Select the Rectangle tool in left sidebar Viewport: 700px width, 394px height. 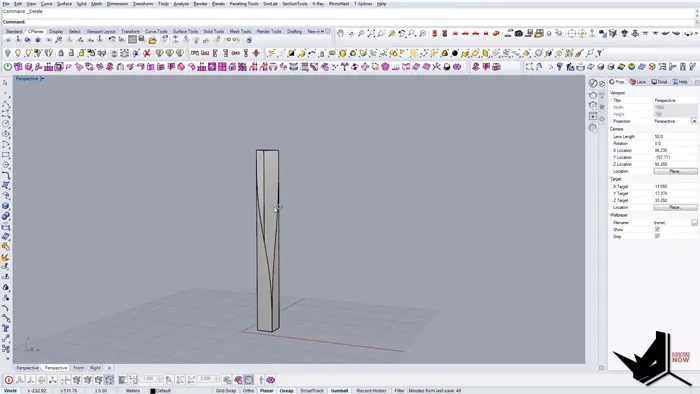[x=5, y=155]
